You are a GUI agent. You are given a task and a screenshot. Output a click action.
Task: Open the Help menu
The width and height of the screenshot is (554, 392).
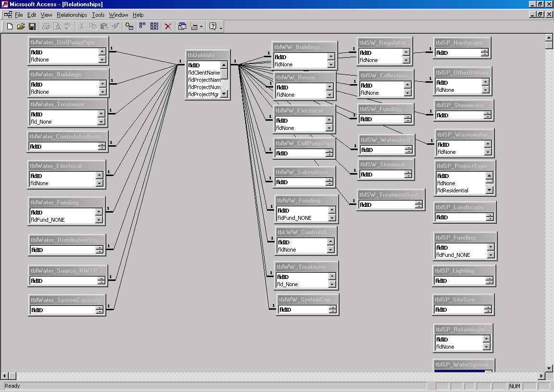pyautogui.click(x=138, y=15)
